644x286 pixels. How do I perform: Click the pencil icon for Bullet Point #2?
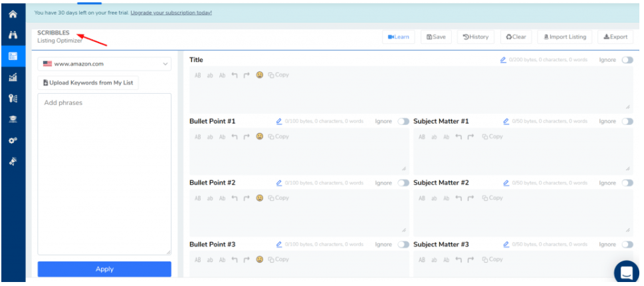(x=279, y=183)
